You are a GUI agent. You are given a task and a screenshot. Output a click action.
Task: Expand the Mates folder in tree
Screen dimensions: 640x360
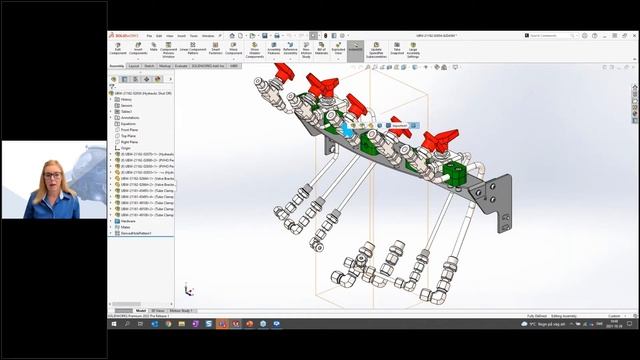pos(111,227)
